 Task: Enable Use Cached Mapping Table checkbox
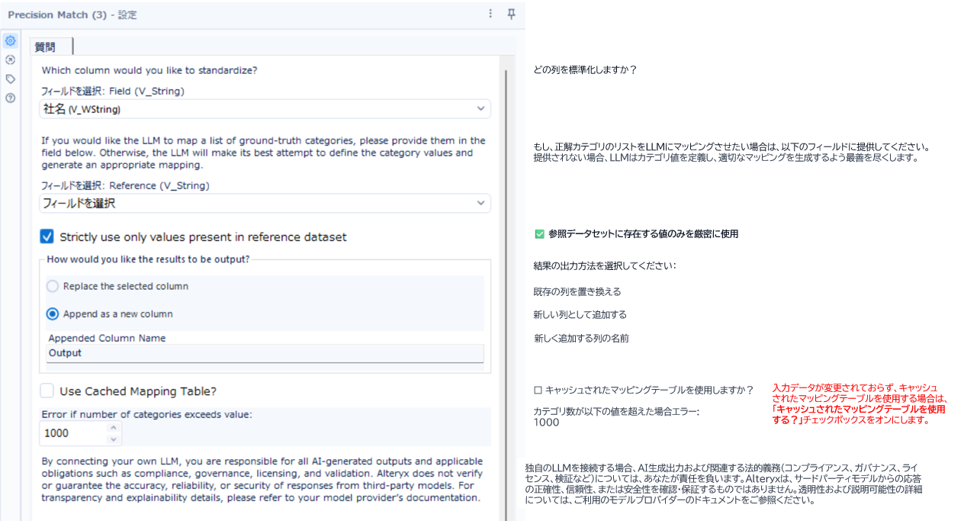click(x=47, y=391)
